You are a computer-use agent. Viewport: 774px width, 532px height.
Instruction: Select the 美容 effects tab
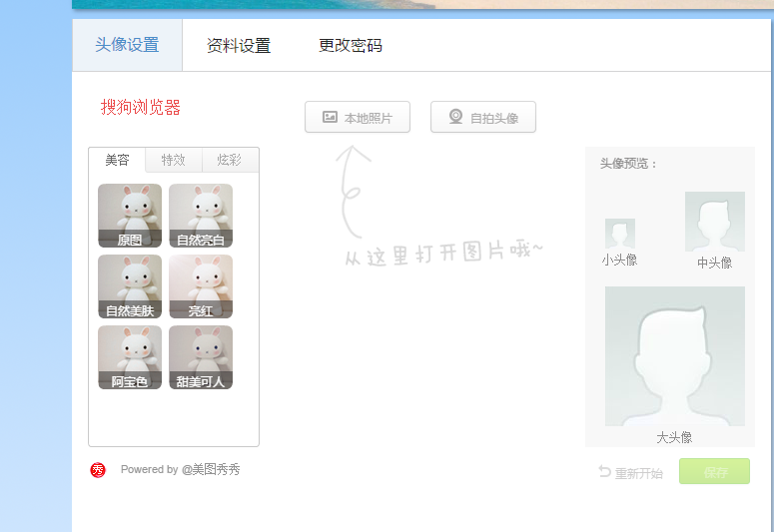[117, 160]
